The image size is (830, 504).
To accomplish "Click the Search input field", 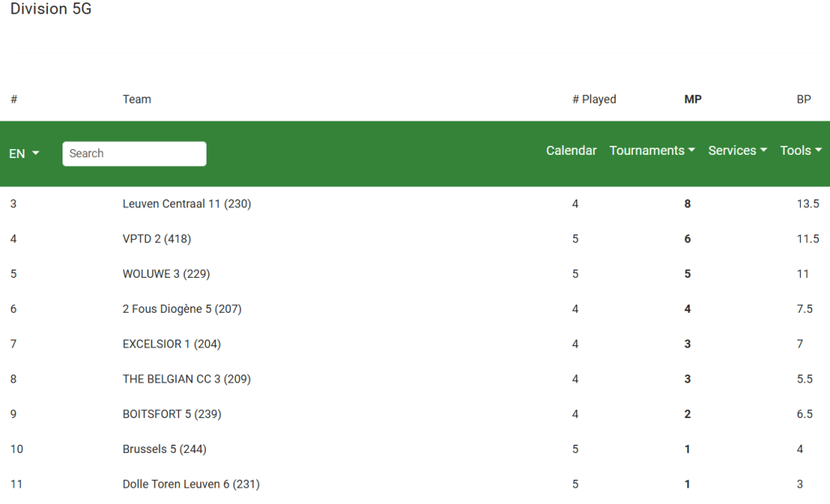I will click(x=134, y=154).
